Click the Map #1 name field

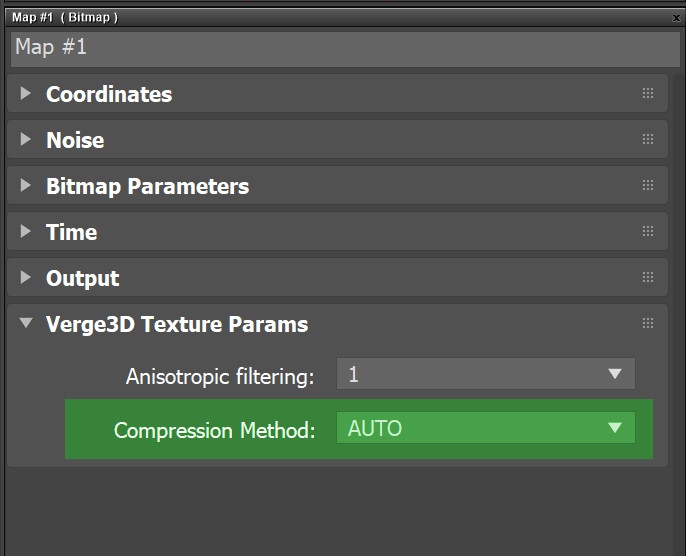(x=346, y=49)
